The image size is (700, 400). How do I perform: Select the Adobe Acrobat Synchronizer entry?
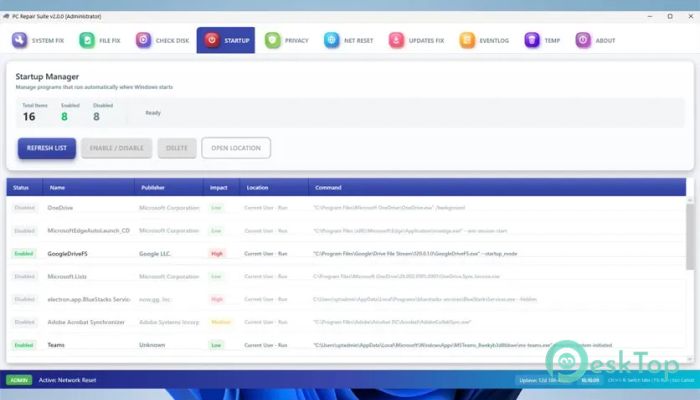346,322
